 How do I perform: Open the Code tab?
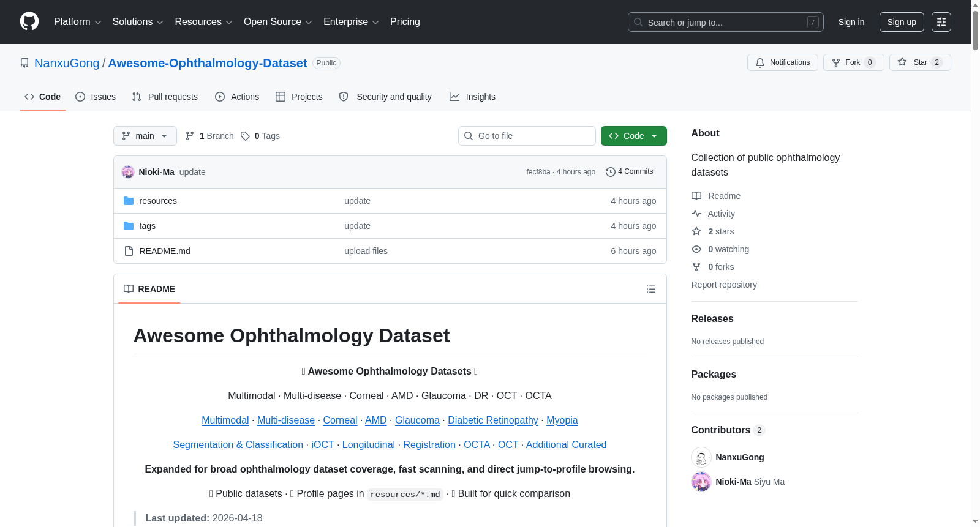click(x=43, y=97)
